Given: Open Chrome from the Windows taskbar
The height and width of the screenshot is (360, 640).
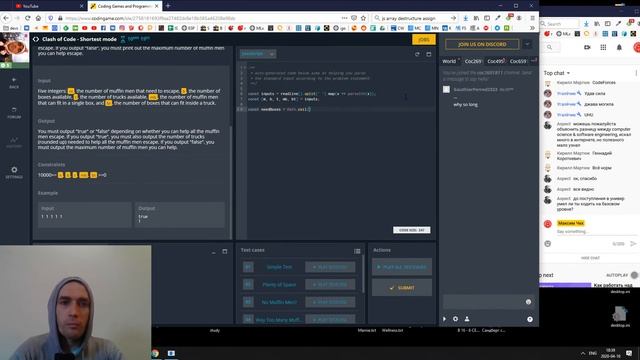Looking at the screenshot, I should [155, 353].
